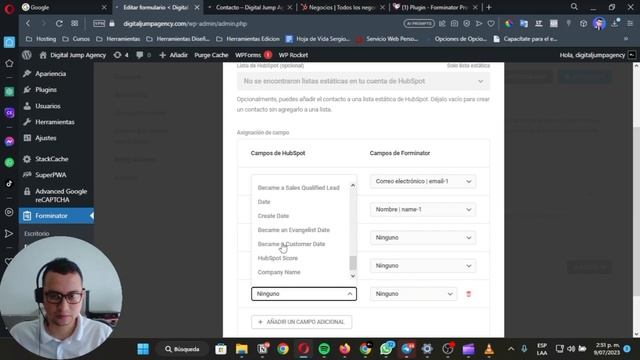Screen dimensions: 640x360
Task: Open the comments bubble in the admin bar
Action: [142, 55]
